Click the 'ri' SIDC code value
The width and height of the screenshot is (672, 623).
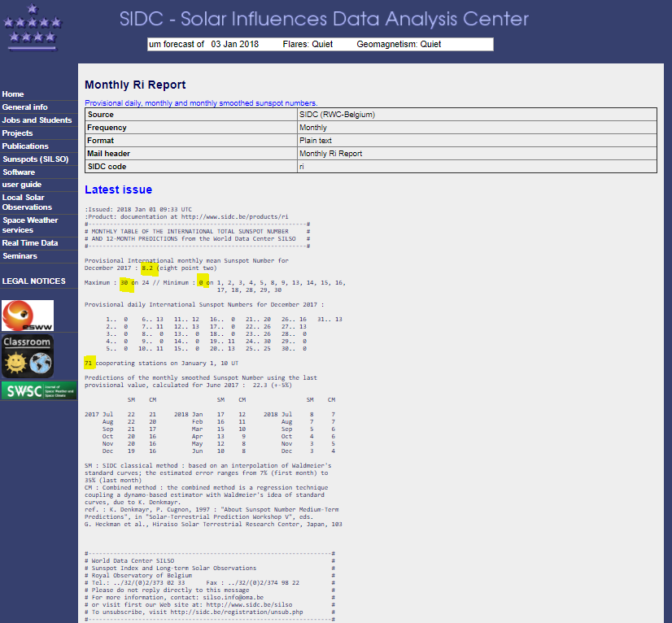coord(477,167)
